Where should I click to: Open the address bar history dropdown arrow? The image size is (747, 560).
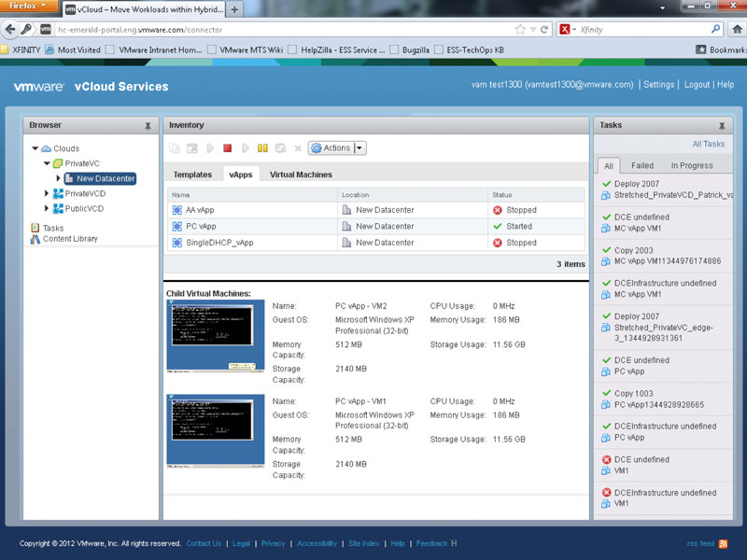click(x=533, y=30)
